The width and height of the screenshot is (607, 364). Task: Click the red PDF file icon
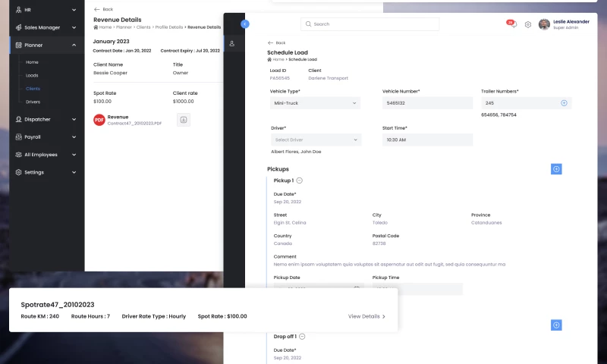coord(99,120)
